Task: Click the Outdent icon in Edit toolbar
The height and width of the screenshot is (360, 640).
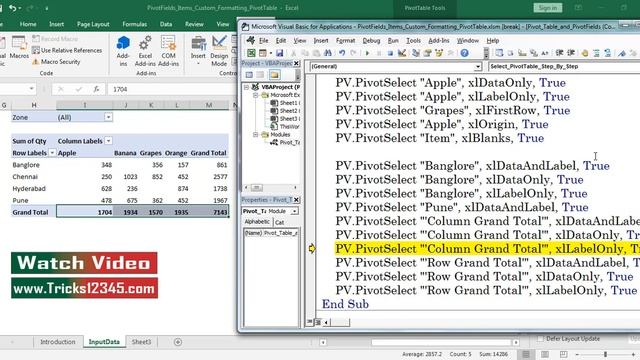Action: click(571, 53)
